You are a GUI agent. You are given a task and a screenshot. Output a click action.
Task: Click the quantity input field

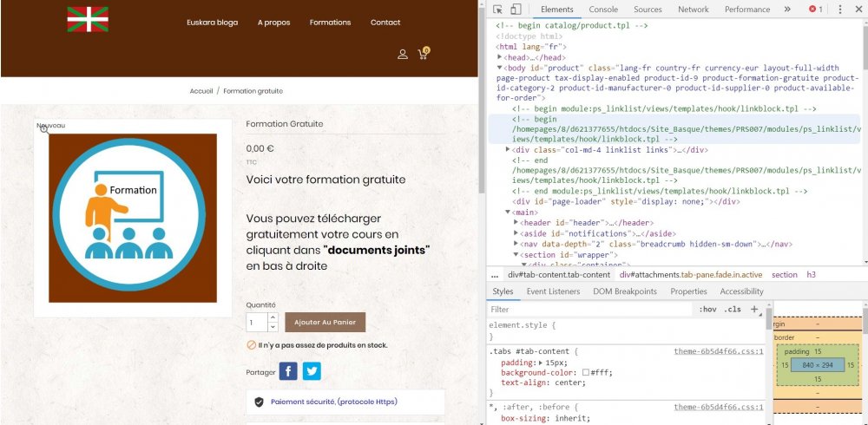257,322
